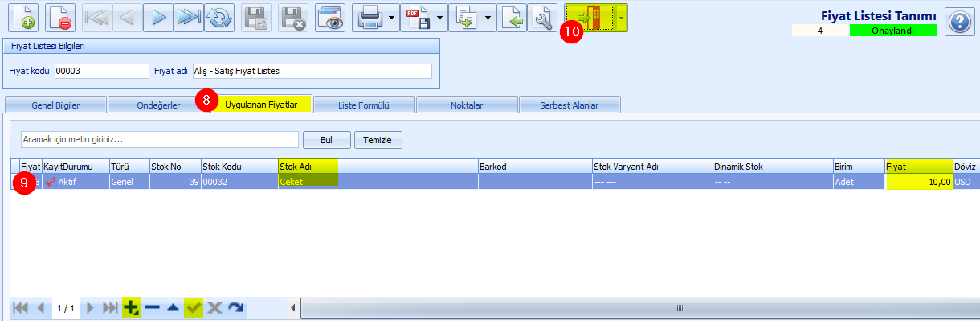Open the Noktalar tab
This screenshot has height=321, width=980.
click(x=467, y=105)
